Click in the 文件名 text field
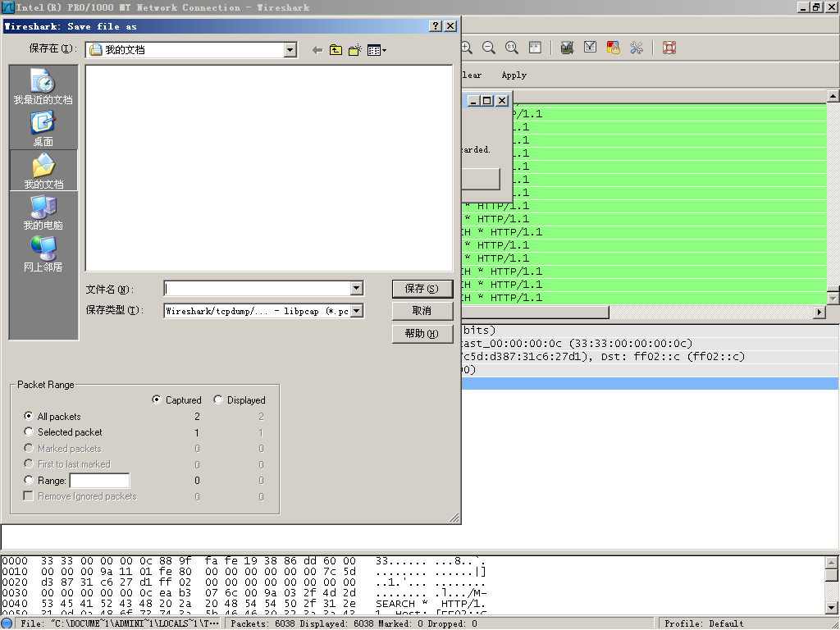 [x=257, y=289]
